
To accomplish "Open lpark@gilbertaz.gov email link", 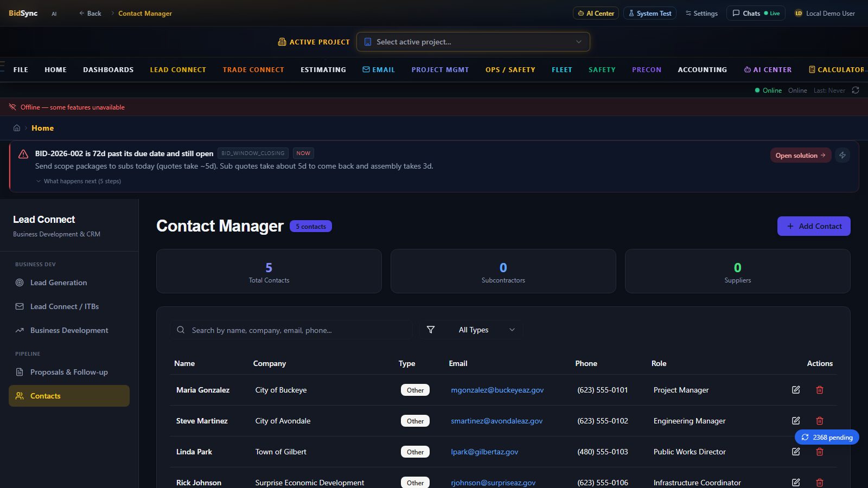I will (484, 452).
